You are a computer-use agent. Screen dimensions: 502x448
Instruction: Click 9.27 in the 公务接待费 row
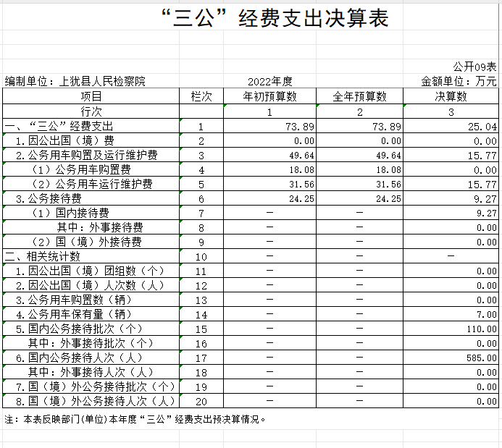click(485, 199)
